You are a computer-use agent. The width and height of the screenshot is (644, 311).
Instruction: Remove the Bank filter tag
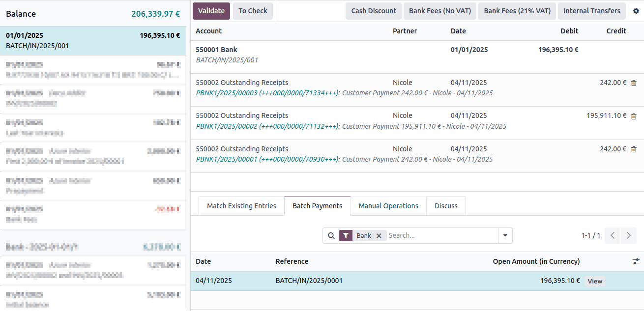379,236
